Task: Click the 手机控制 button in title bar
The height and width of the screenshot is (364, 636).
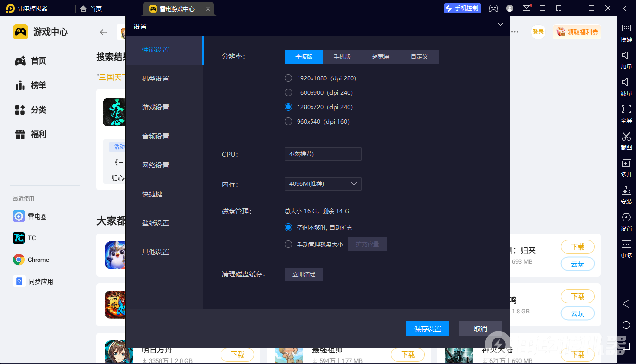Action: [x=462, y=8]
